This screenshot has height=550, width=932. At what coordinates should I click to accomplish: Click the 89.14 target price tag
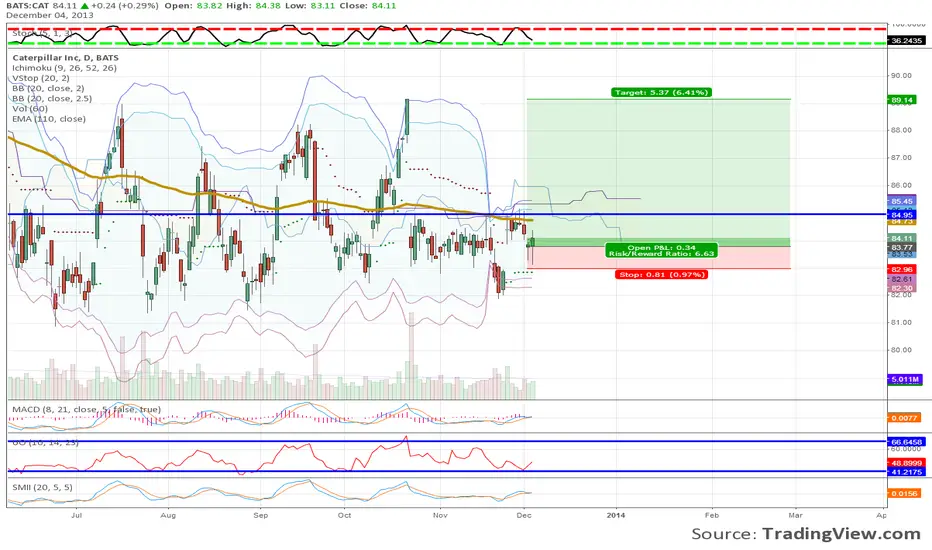(x=901, y=100)
